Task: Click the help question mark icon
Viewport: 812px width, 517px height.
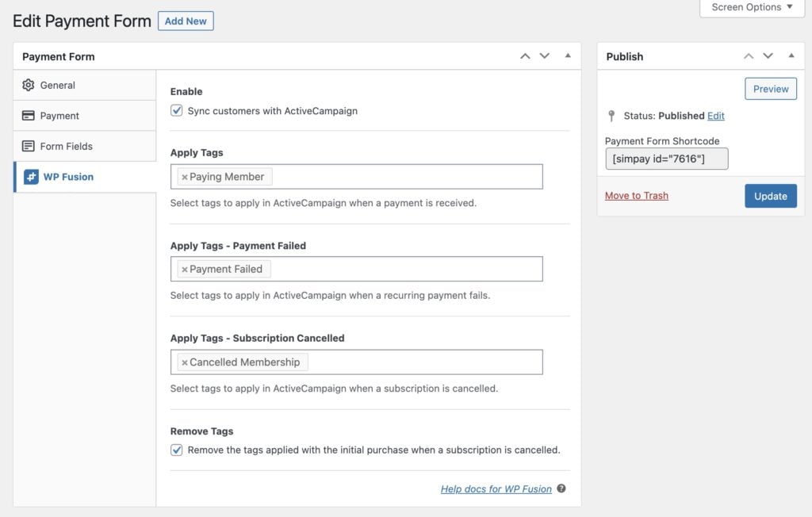Action: [561, 488]
